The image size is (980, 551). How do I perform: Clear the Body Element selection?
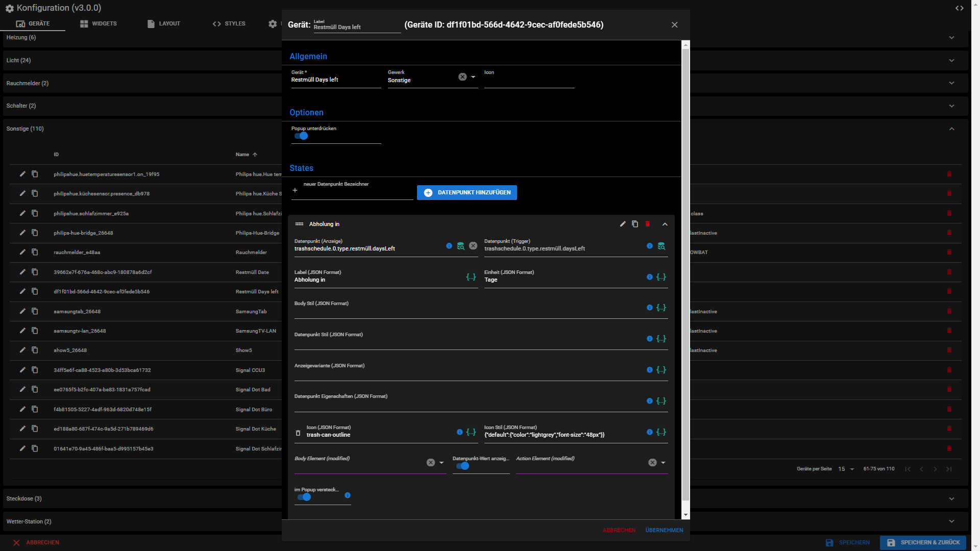pos(431,463)
